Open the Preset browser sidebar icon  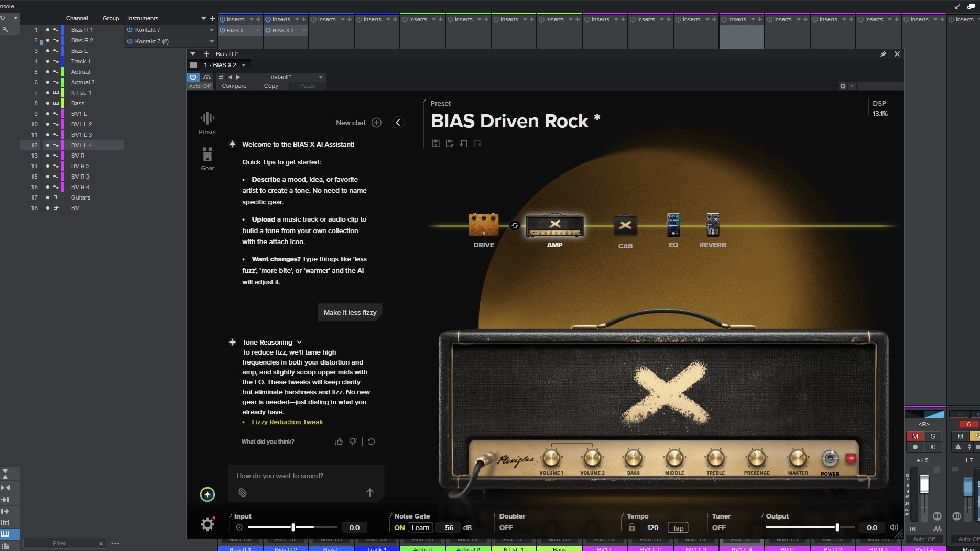(207, 123)
